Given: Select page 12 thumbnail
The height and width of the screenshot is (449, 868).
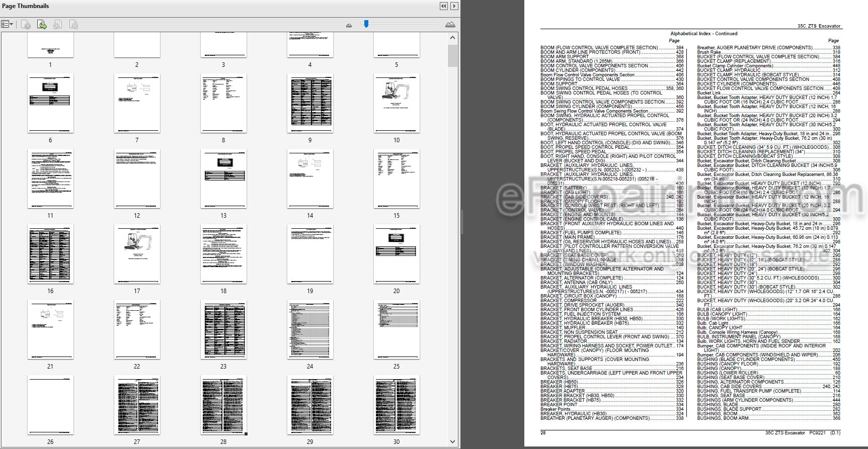Looking at the screenshot, I should point(137,178).
